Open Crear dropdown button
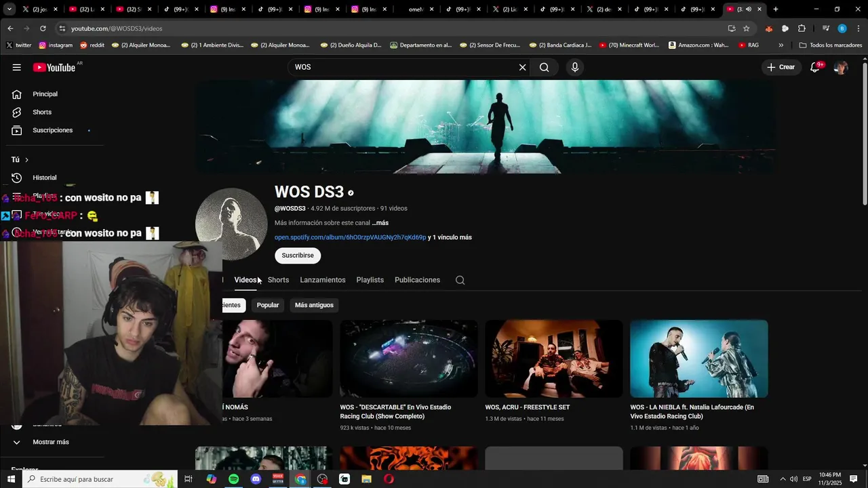 [x=781, y=67]
